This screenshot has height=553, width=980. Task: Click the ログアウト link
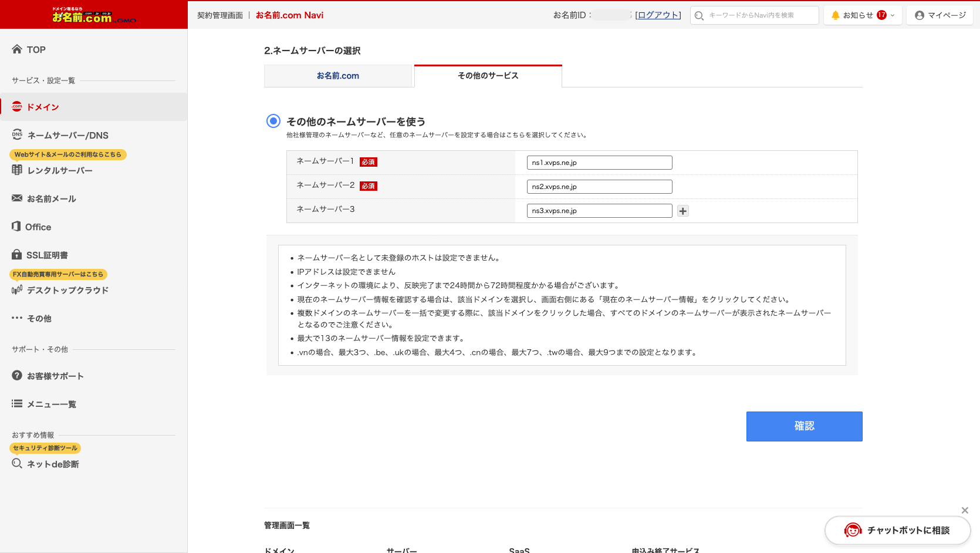[657, 15]
